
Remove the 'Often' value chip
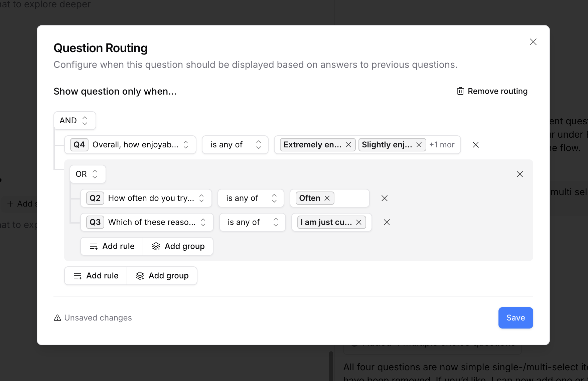point(327,198)
